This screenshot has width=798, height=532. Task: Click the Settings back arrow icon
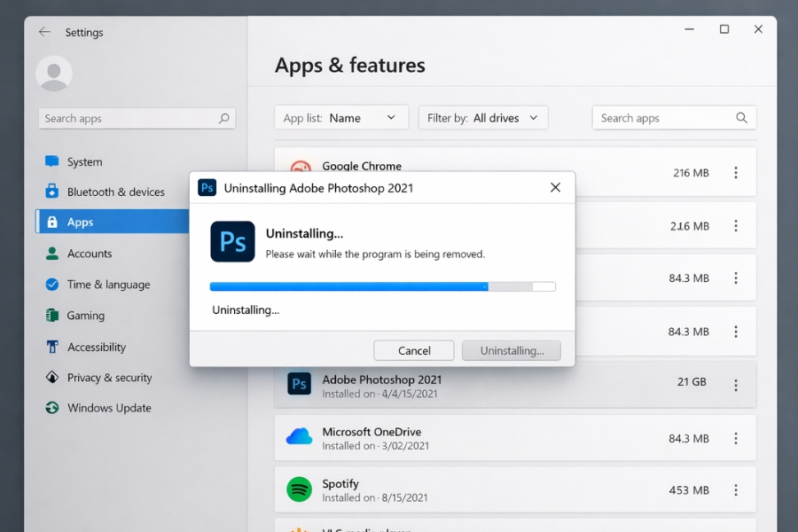pyautogui.click(x=44, y=32)
